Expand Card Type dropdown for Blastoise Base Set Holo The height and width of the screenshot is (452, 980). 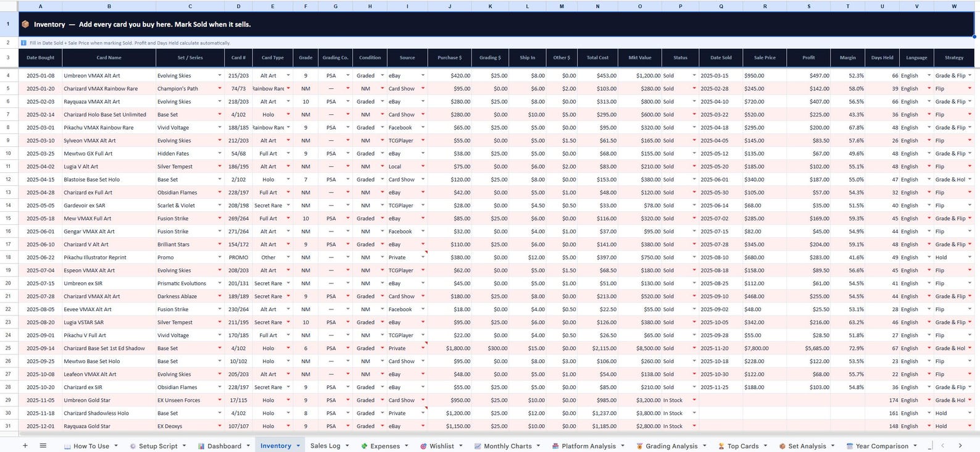coord(288,180)
